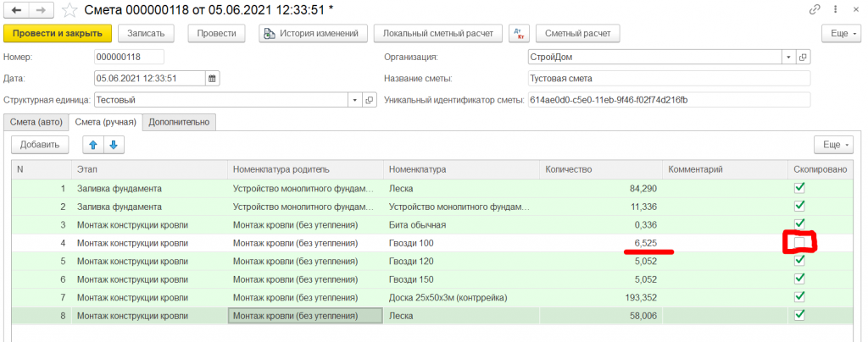Open the Дополнительно tab
The image size is (868, 342).
[178, 122]
